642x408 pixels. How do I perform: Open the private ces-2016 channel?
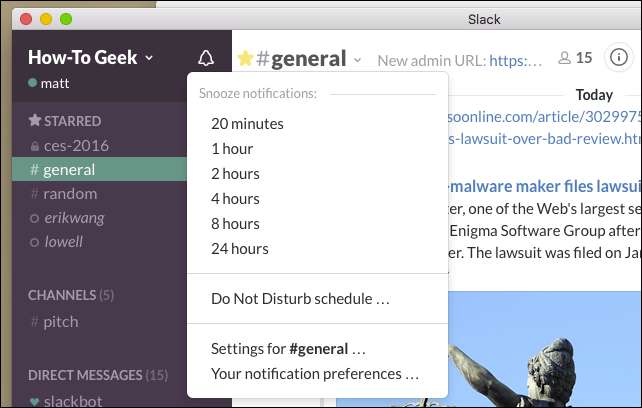pos(76,145)
